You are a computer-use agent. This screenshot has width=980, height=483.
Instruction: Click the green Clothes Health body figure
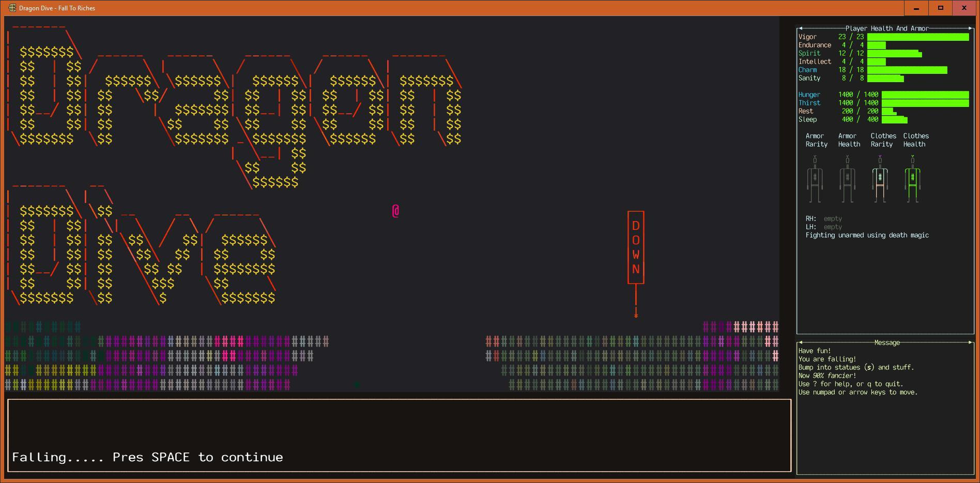click(912, 179)
